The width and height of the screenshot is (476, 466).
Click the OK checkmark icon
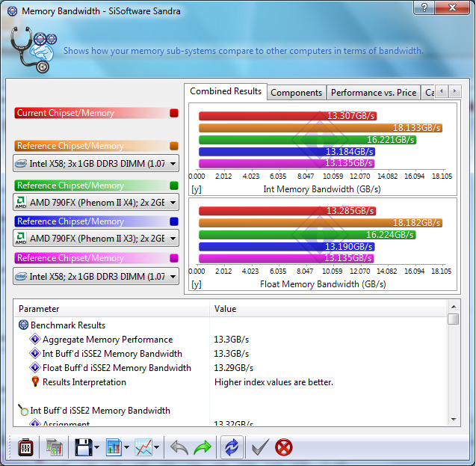click(x=260, y=447)
